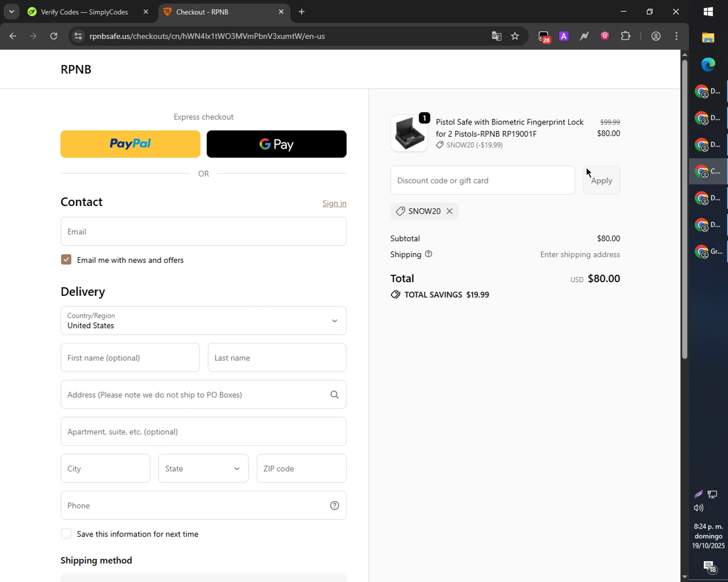Click the First name (optional) field
This screenshot has width=728, height=582.
[x=130, y=357]
